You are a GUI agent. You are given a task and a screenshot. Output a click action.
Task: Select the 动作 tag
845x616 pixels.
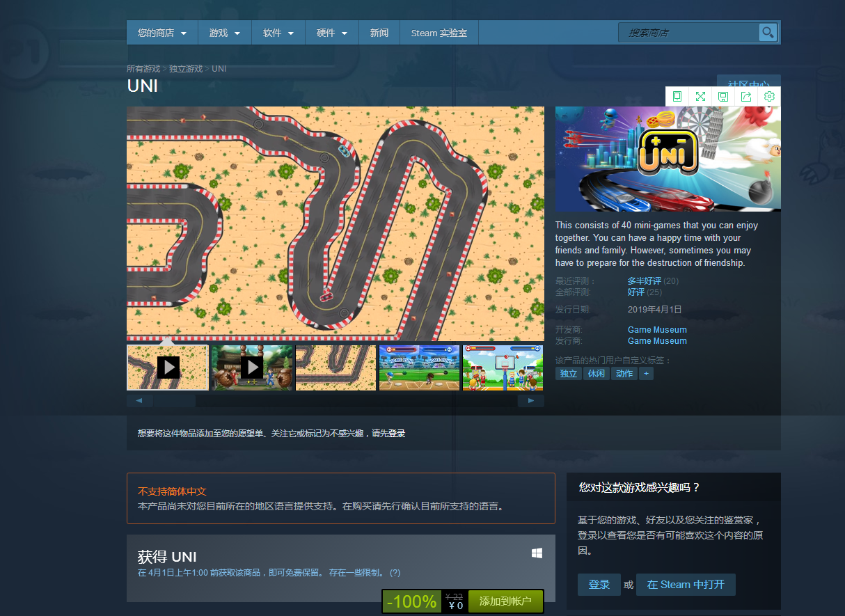624,374
